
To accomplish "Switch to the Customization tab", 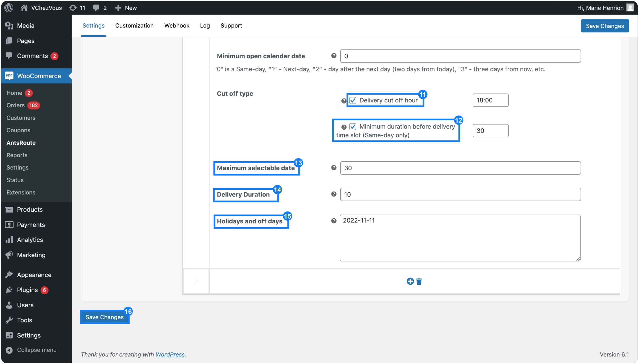I will coord(134,25).
